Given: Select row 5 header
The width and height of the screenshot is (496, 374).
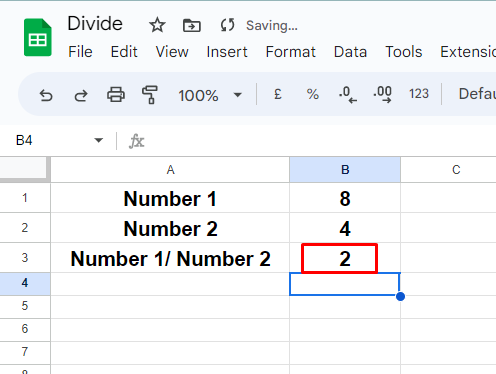Looking at the screenshot, I should pyautogui.click(x=25, y=307).
